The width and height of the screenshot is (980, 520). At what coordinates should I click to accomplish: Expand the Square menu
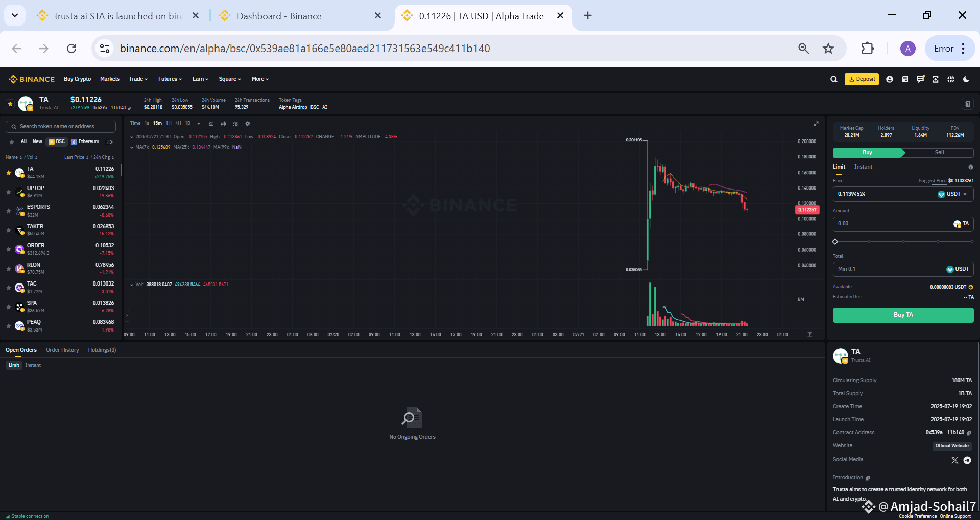click(x=230, y=79)
